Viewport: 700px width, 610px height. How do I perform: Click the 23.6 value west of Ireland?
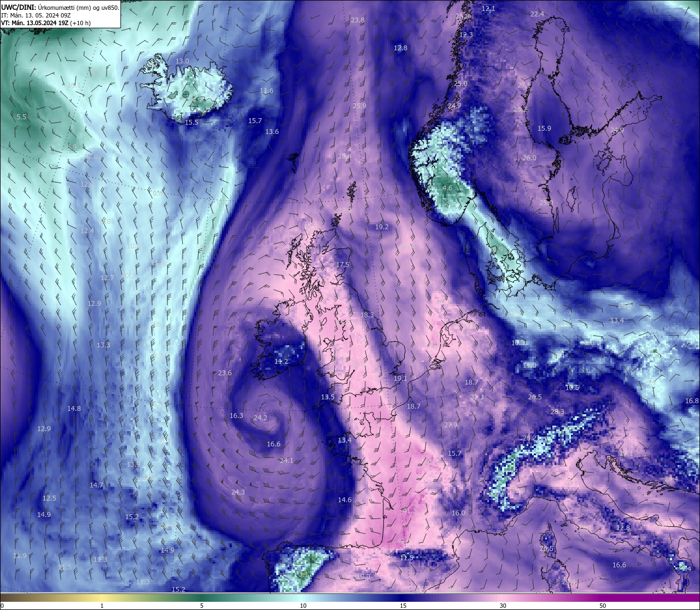(x=225, y=373)
